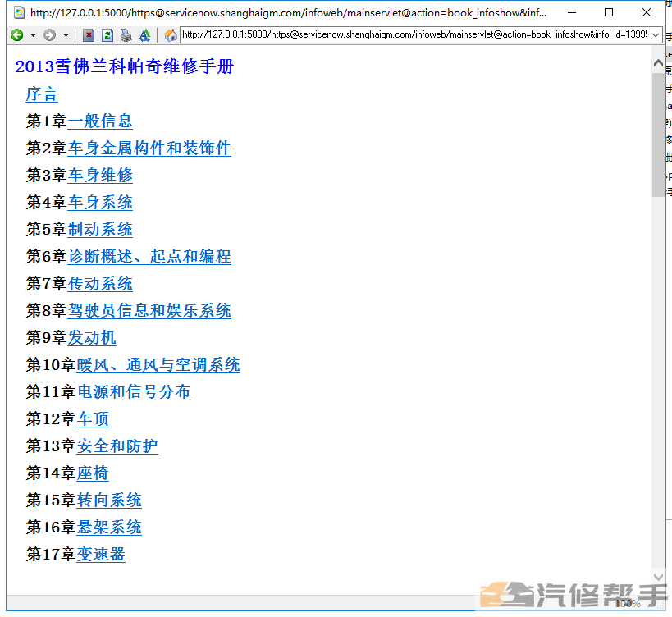Viewport: 672px width, 617px height.
Task: Click the Home page icon
Action: (171, 34)
